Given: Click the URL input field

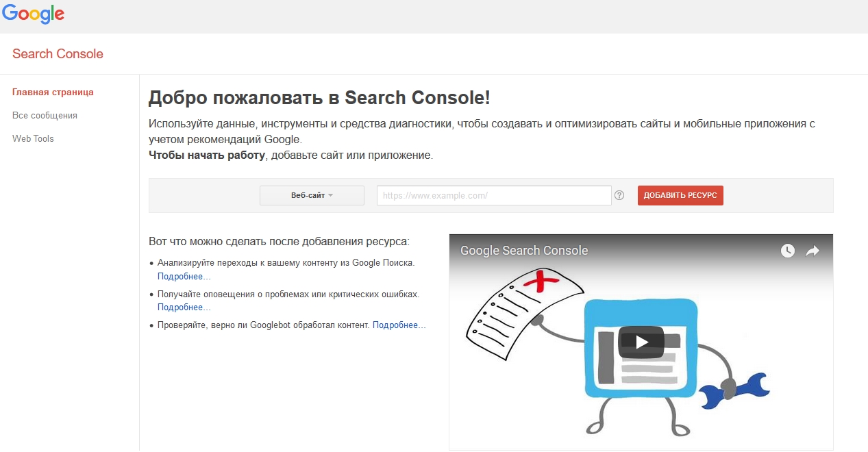Looking at the screenshot, I should pos(494,195).
